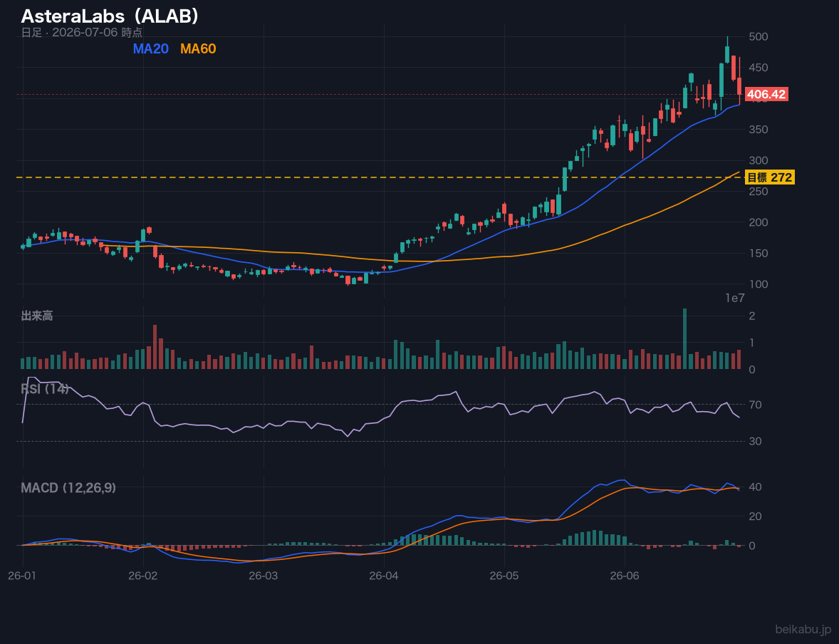
Task: Click the 26-01 date axis label
Action: (23, 576)
